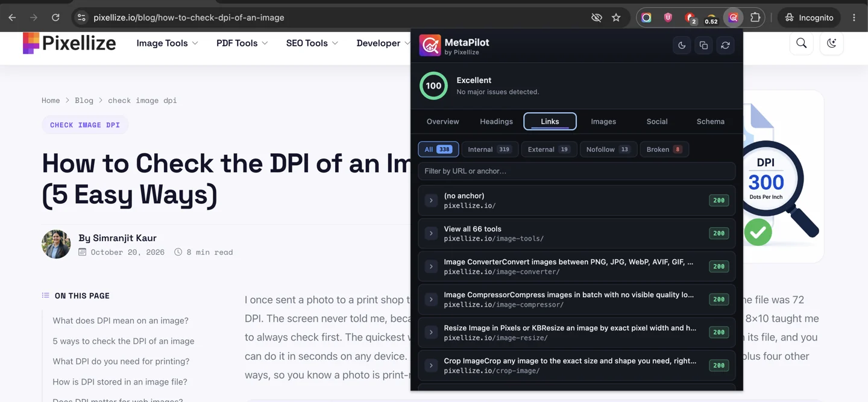Filter links by Nofollow 13
This screenshot has width=868, height=402.
tap(608, 149)
